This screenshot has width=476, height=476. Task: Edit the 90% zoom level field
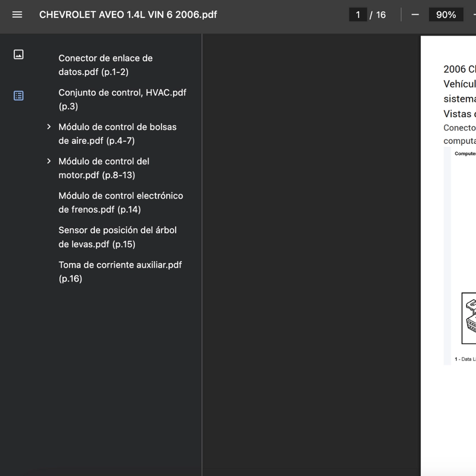pos(446,15)
